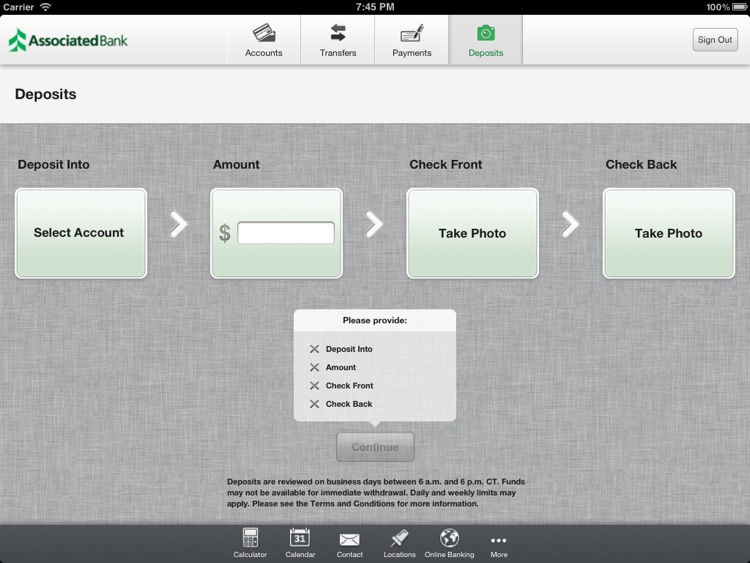Viewport: 750px width, 563px height.
Task: Click the 'Check Back' column heading
Action: click(641, 164)
